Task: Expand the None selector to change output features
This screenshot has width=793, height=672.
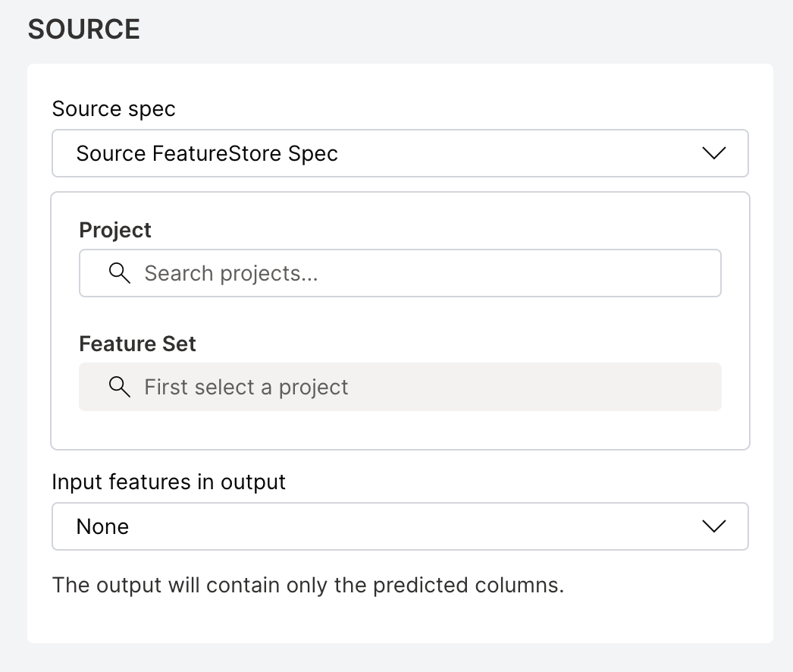Action: tap(400, 526)
